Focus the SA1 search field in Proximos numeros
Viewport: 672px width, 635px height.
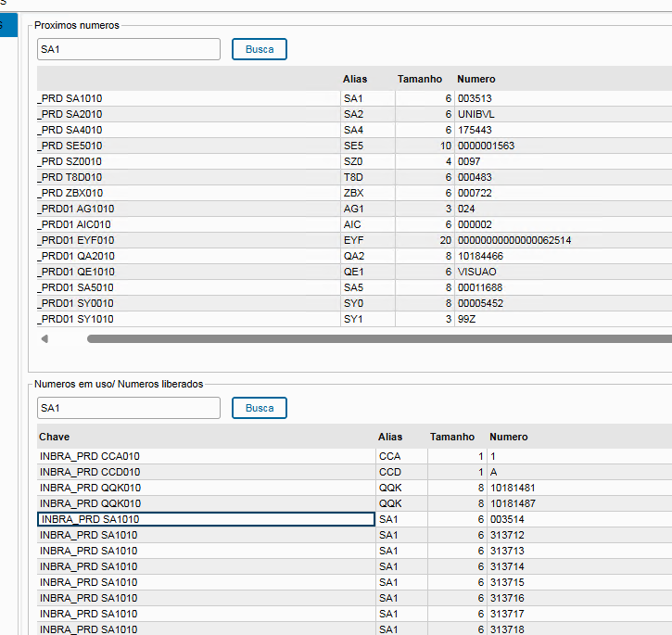tap(129, 49)
